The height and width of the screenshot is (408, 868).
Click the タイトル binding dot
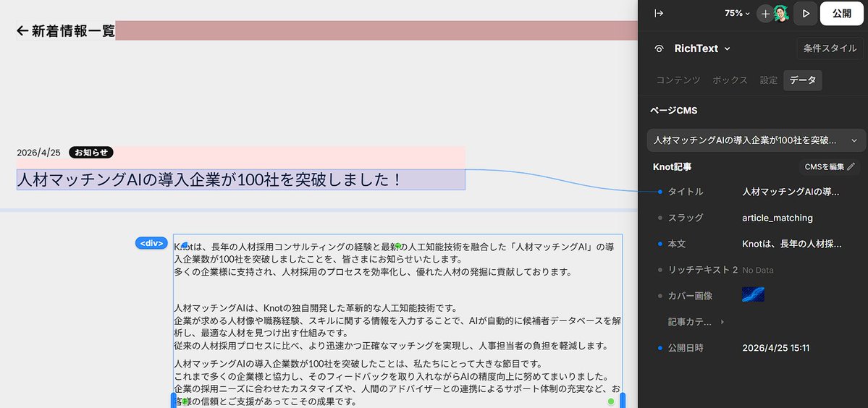click(660, 192)
